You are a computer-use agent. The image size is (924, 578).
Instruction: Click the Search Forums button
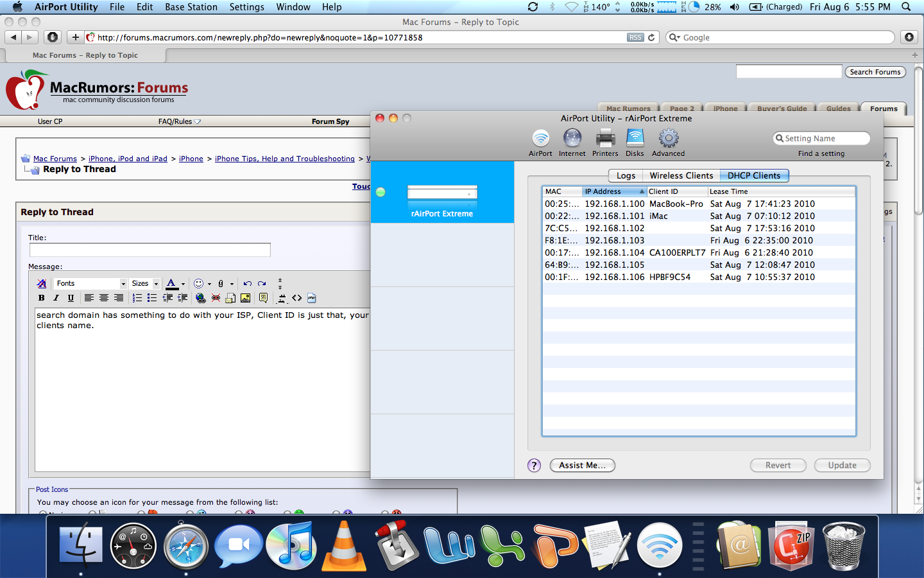tap(875, 72)
